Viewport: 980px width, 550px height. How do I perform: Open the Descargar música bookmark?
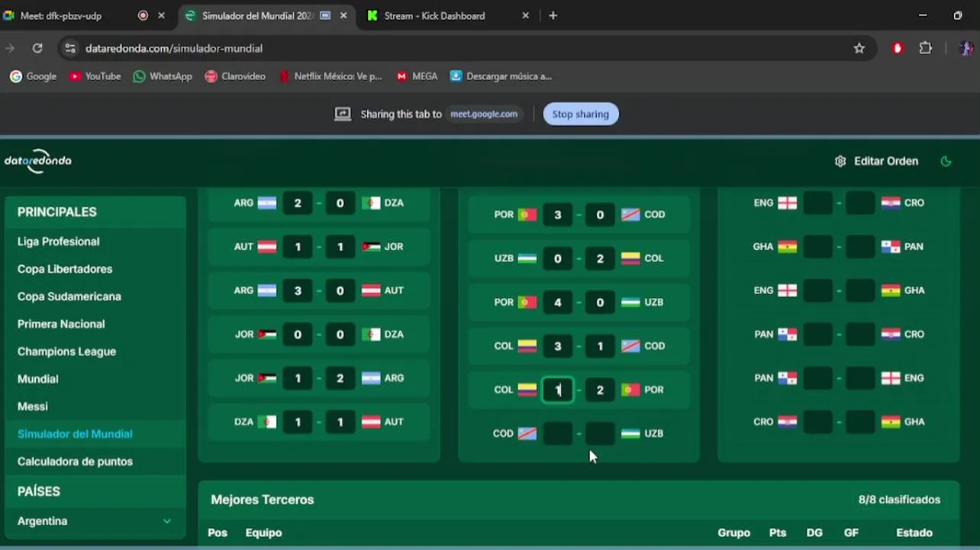click(501, 76)
